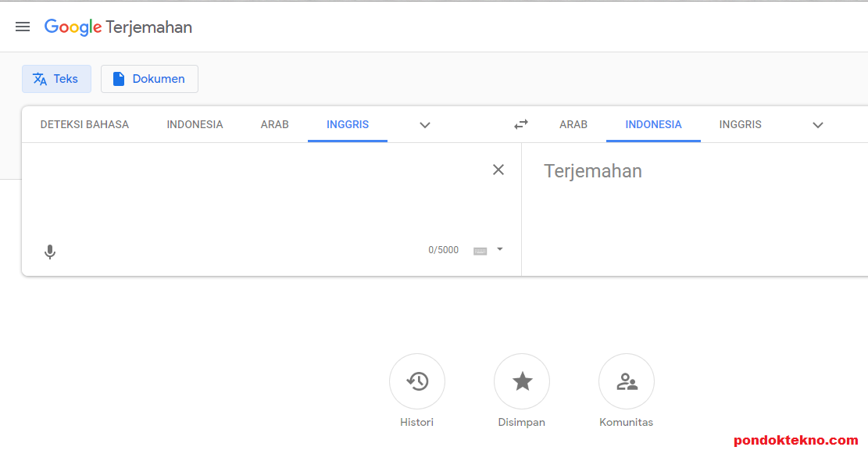
Task: Open the Histori translation history
Action: pyautogui.click(x=417, y=382)
